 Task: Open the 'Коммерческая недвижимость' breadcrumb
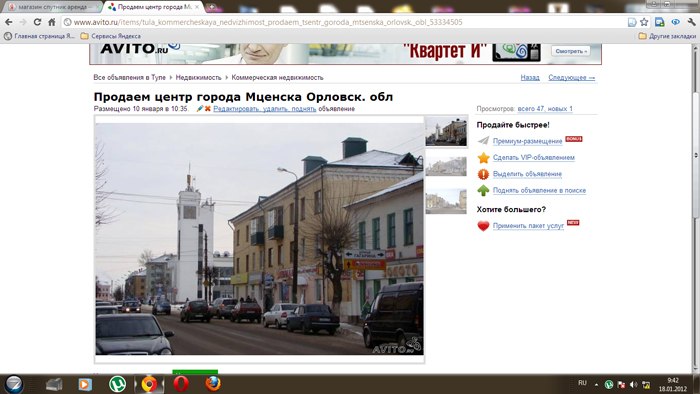pyautogui.click(x=277, y=78)
